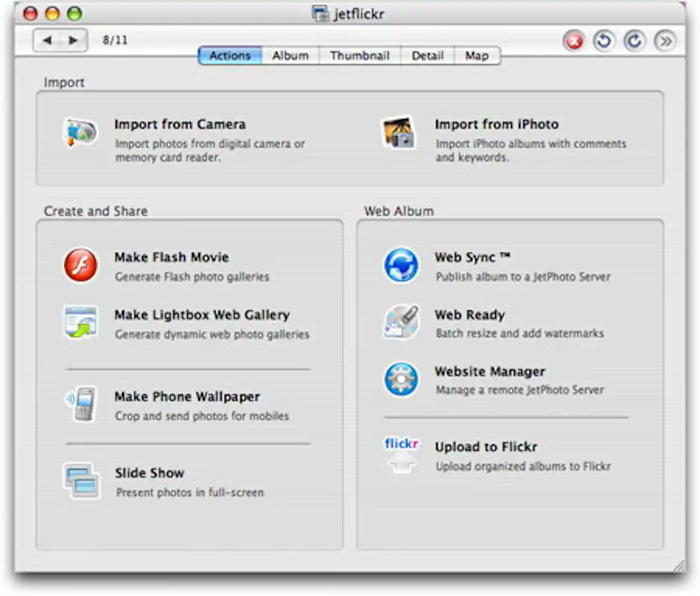The width and height of the screenshot is (700, 596).
Task: Open the Map tab
Action: point(477,56)
